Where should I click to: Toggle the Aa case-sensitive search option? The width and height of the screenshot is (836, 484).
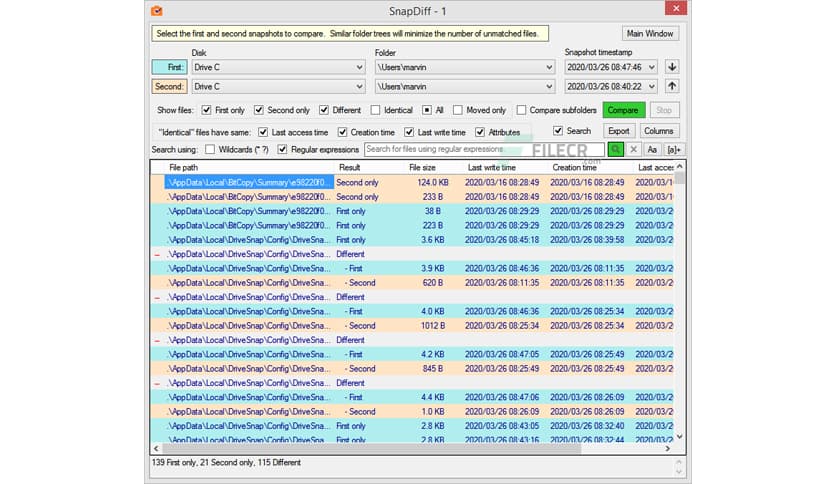point(652,149)
